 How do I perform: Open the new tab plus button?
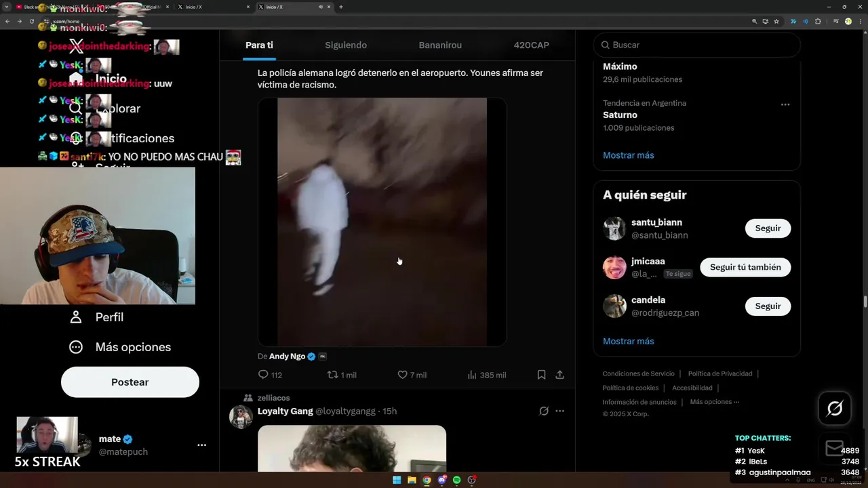[x=340, y=7]
